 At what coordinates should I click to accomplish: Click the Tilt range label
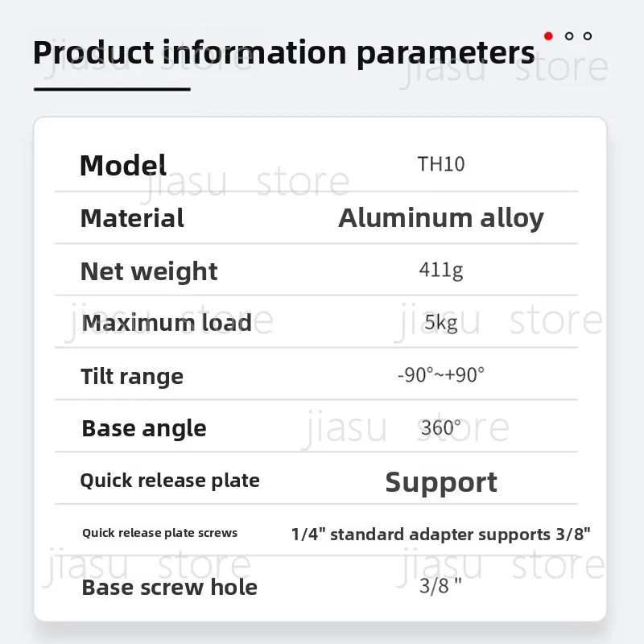[132, 377]
